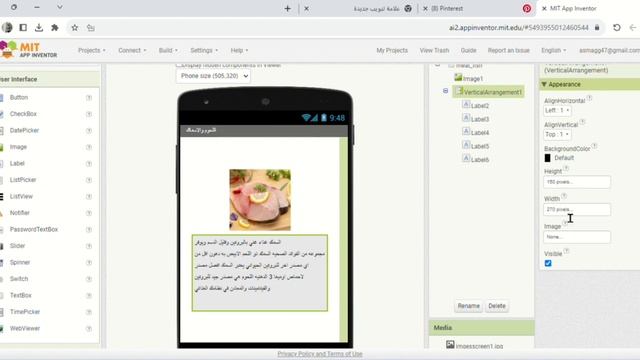Open help for the ListView component
640x360 pixels.
[89, 196]
